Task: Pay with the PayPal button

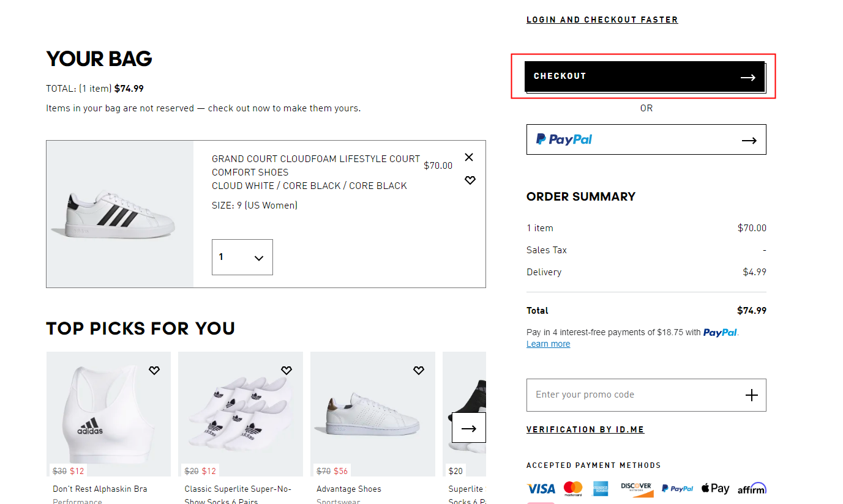Action: point(646,139)
